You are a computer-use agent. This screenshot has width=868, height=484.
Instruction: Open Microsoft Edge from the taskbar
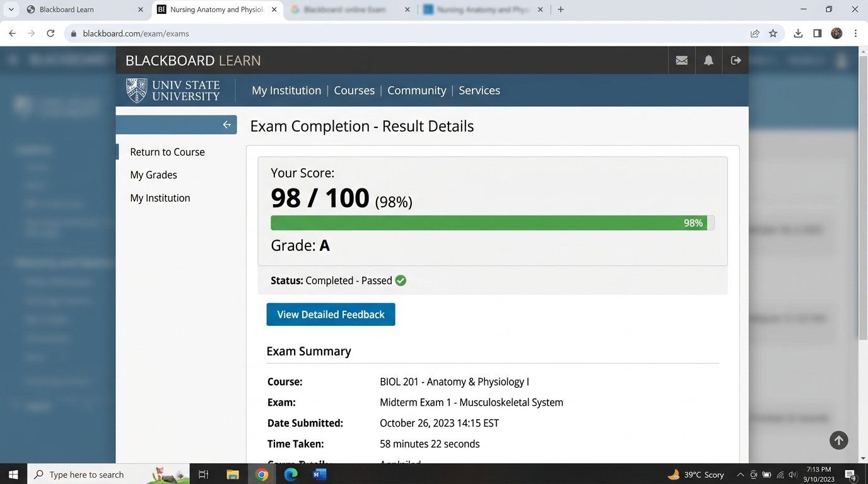(x=291, y=475)
